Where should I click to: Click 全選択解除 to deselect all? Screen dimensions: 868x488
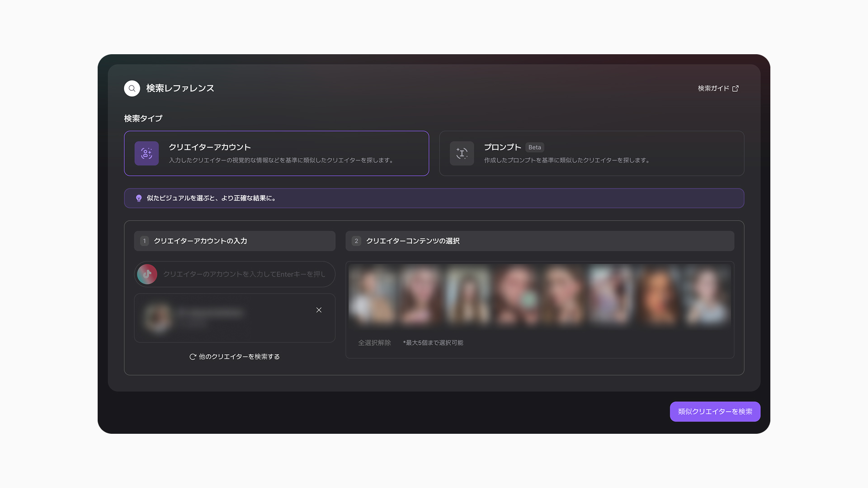click(374, 343)
